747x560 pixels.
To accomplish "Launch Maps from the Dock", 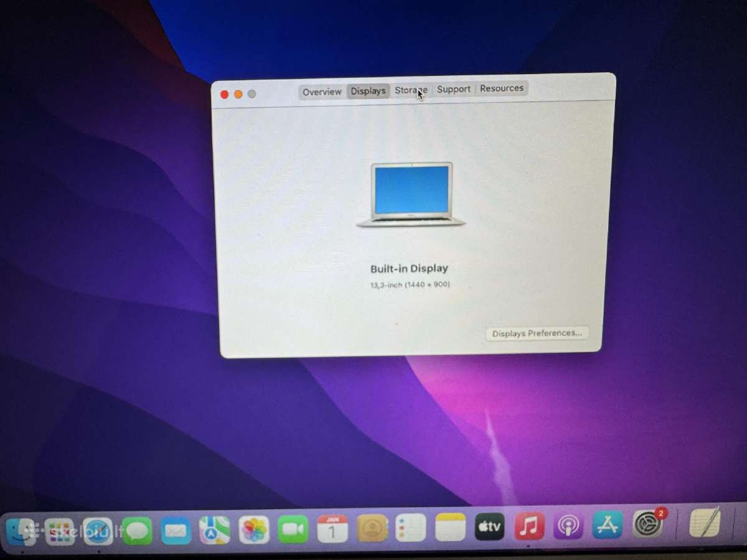I will (215, 531).
